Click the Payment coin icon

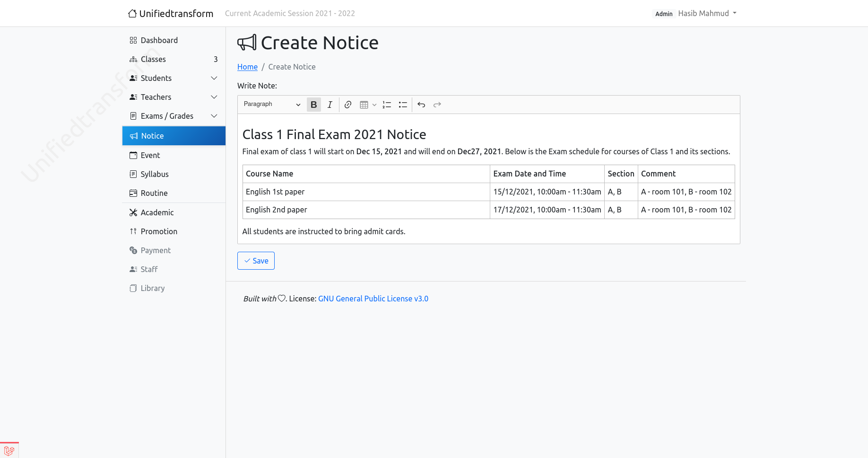click(133, 250)
